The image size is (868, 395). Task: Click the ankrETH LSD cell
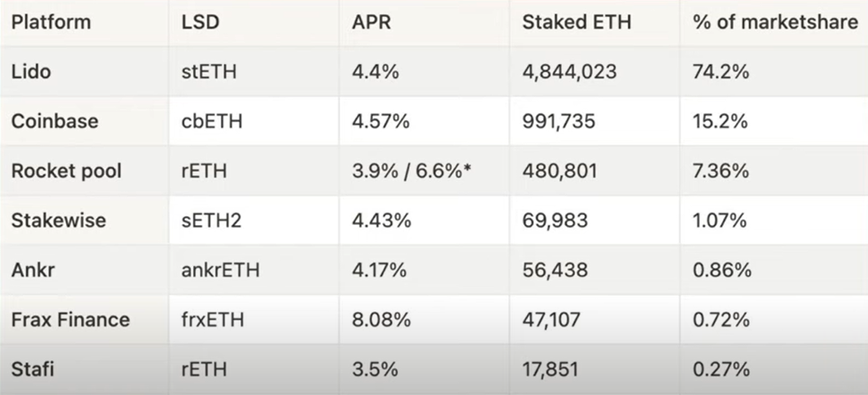pyautogui.click(x=219, y=269)
